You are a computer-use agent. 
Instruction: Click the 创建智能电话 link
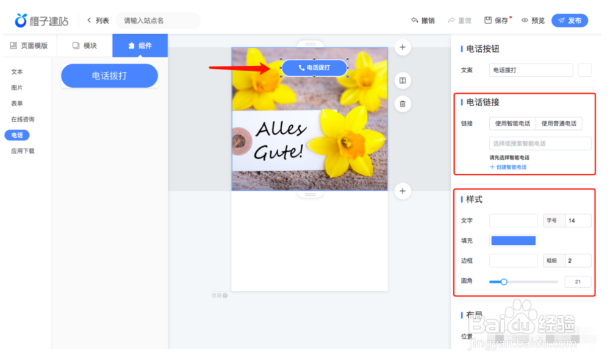pyautogui.click(x=508, y=166)
